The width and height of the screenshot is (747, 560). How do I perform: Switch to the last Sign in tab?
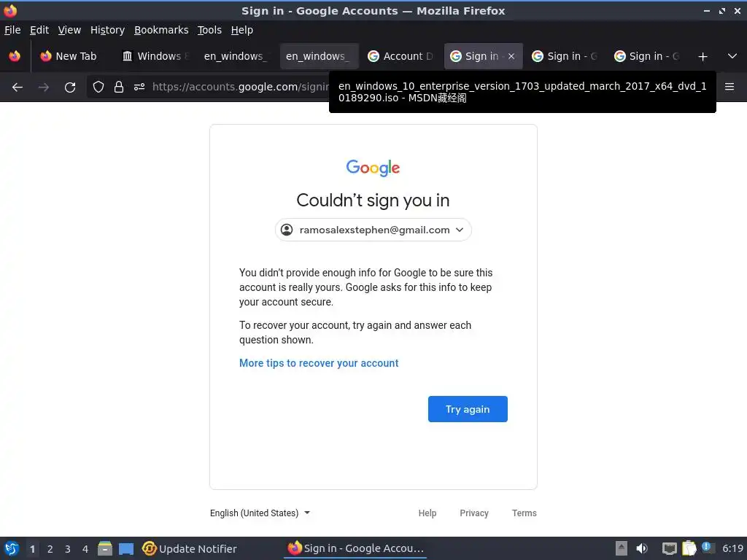pos(646,56)
